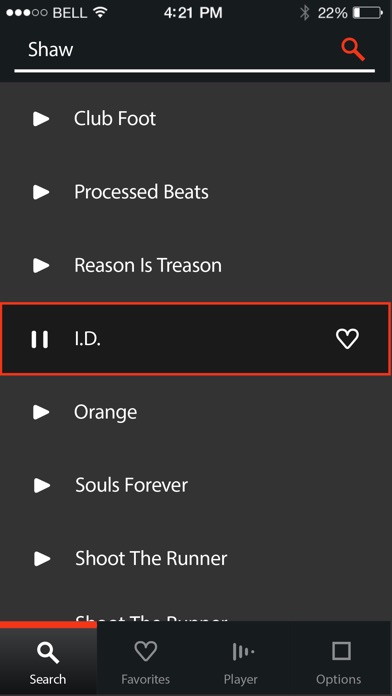Play the Orange track
Screen dimensions: 392x696
(x=41, y=412)
